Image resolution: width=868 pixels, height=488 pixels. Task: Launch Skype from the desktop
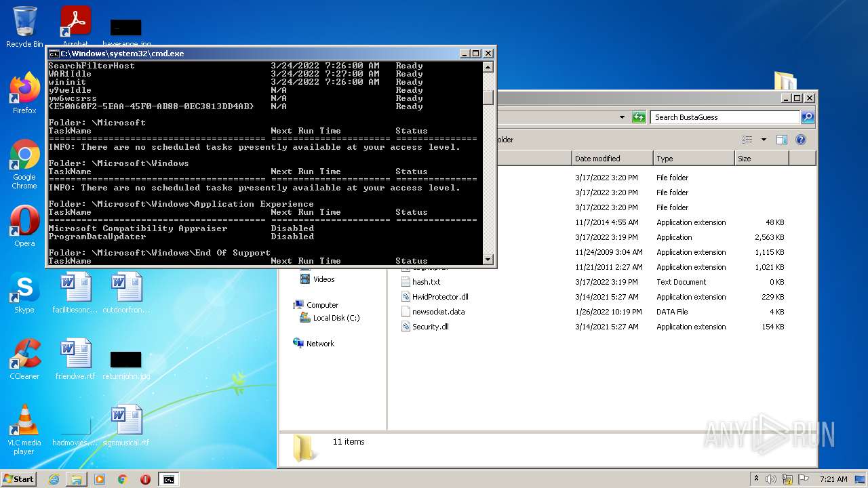pyautogui.click(x=24, y=293)
